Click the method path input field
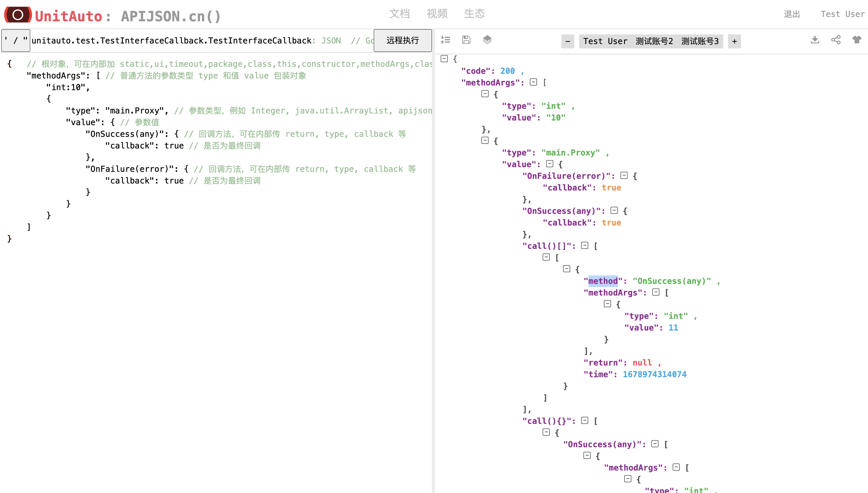This screenshot has width=868, height=493. pos(202,41)
